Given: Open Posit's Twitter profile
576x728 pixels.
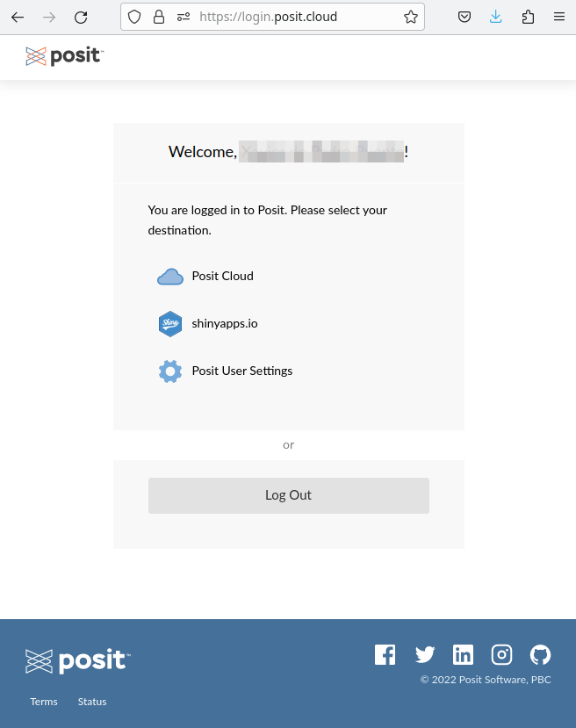Looking at the screenshot, I should [x=425, y=654].
